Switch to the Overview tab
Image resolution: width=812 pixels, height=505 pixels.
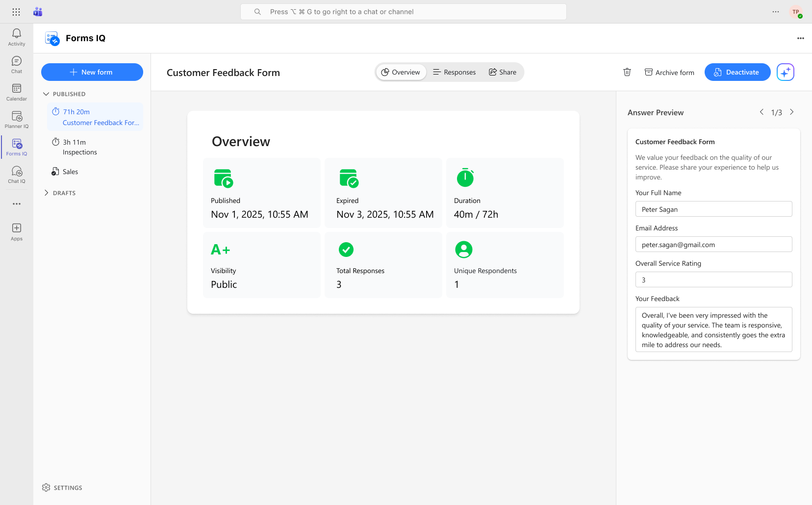tap(401, 72)
